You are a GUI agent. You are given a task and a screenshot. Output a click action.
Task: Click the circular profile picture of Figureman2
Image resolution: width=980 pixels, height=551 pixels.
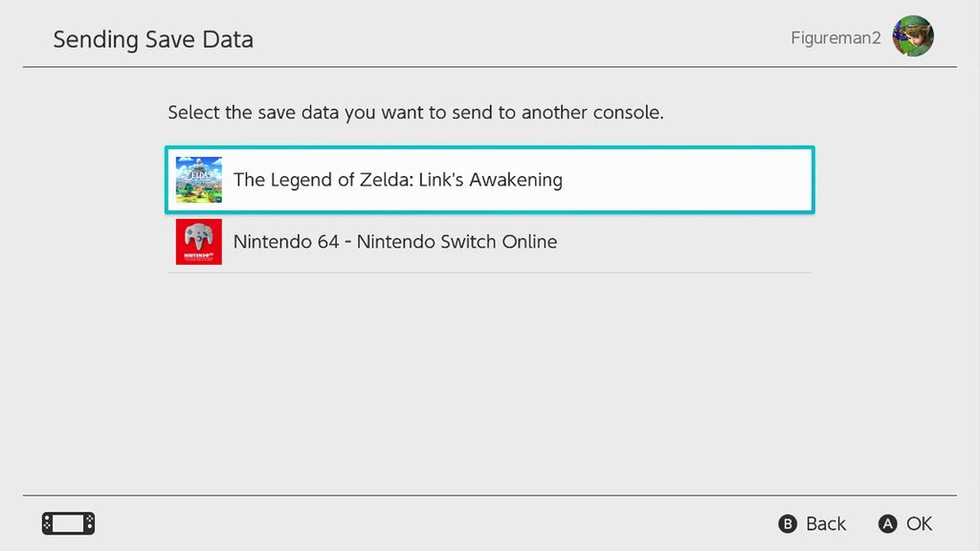tap(913, 36)
